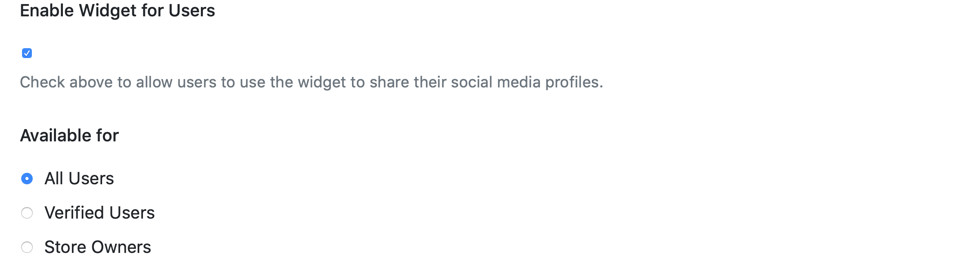Click the Store Owners label text
This screenshot has height=257, width=980.
click(x=98, y=247)
